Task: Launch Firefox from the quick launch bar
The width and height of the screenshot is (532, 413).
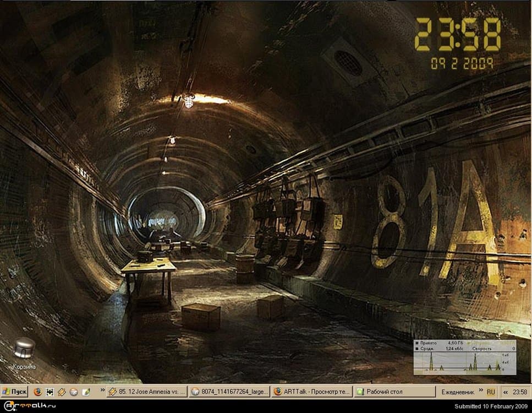Action: point(37,392)
